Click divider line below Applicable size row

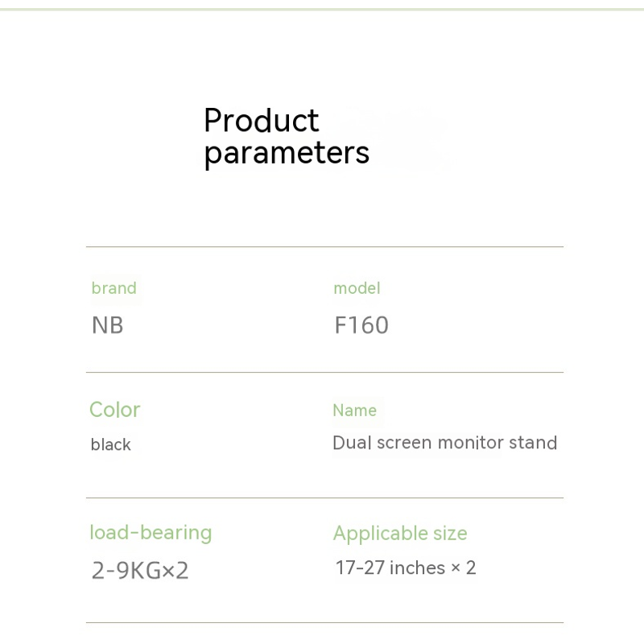tap(324, 622)
